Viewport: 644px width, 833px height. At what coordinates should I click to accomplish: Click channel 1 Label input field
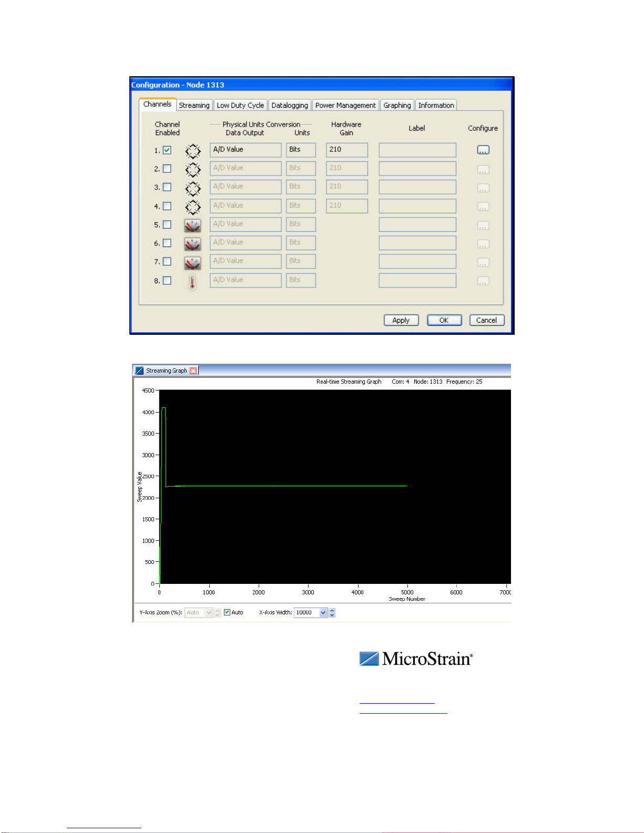click(417, 150)
